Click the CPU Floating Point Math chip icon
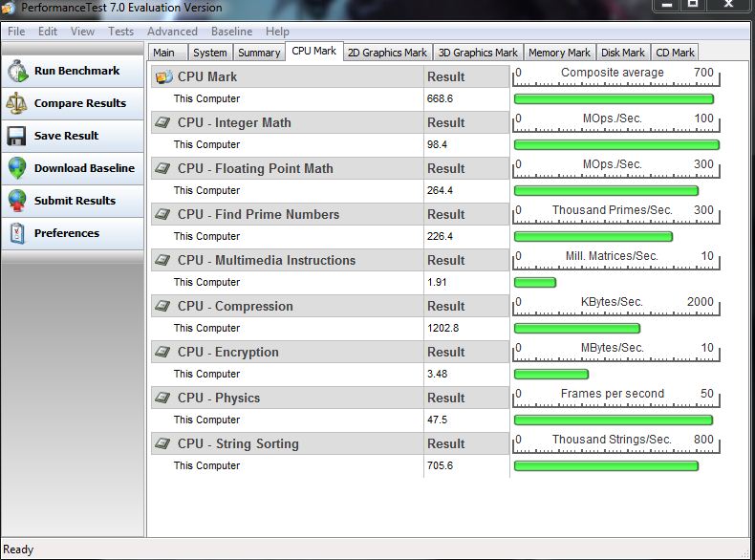The height and width of the screenshot is (560, 755). (162, 168)
